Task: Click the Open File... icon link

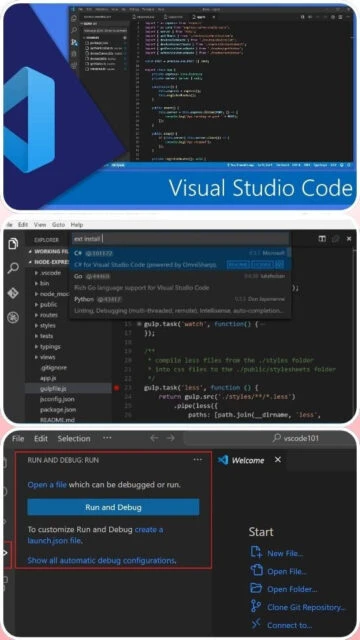Action: pos(278,571)
